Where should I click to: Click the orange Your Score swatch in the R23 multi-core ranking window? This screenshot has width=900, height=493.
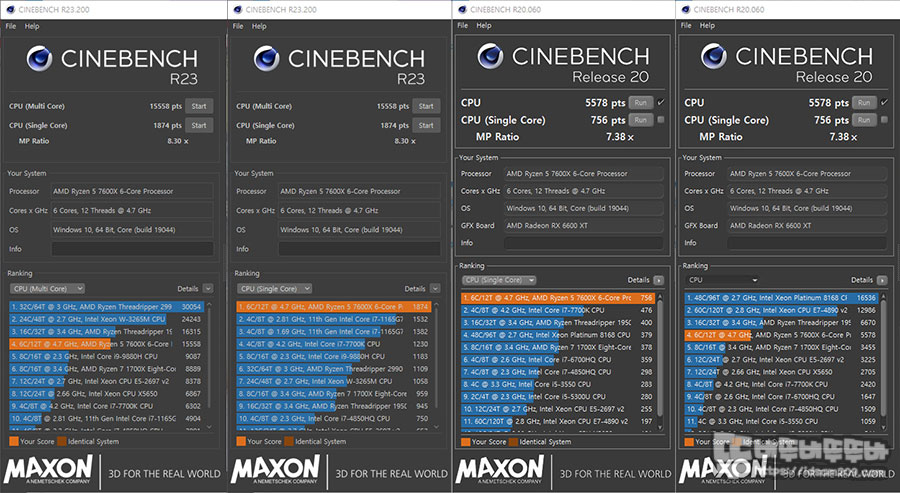tap(14, 441)
